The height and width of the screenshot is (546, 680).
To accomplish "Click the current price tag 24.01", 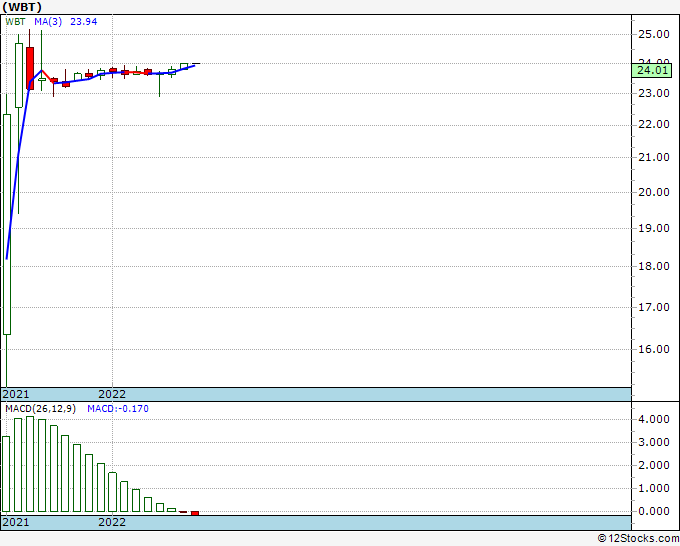I will [x=652, y=70].
